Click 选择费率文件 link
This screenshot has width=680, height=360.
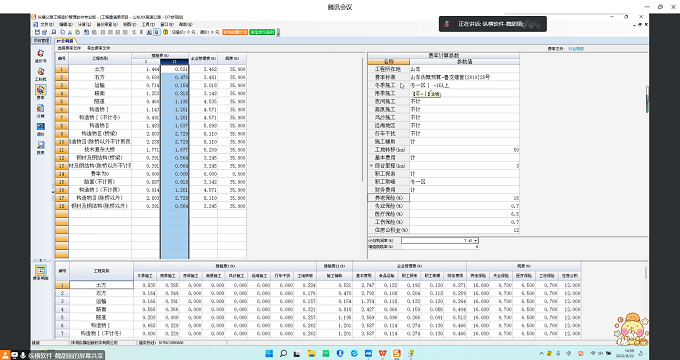(70, 48)
